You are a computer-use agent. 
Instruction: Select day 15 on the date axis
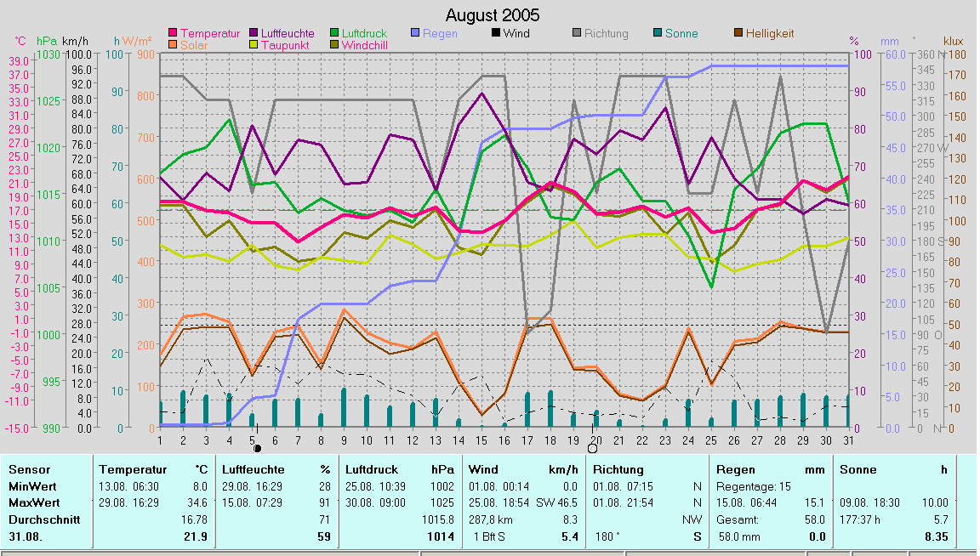[481, 440]
